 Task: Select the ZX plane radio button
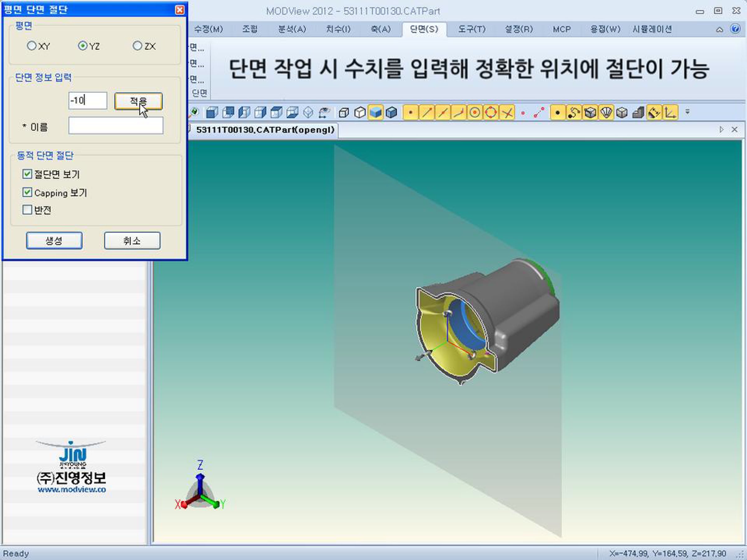(137, 45)
